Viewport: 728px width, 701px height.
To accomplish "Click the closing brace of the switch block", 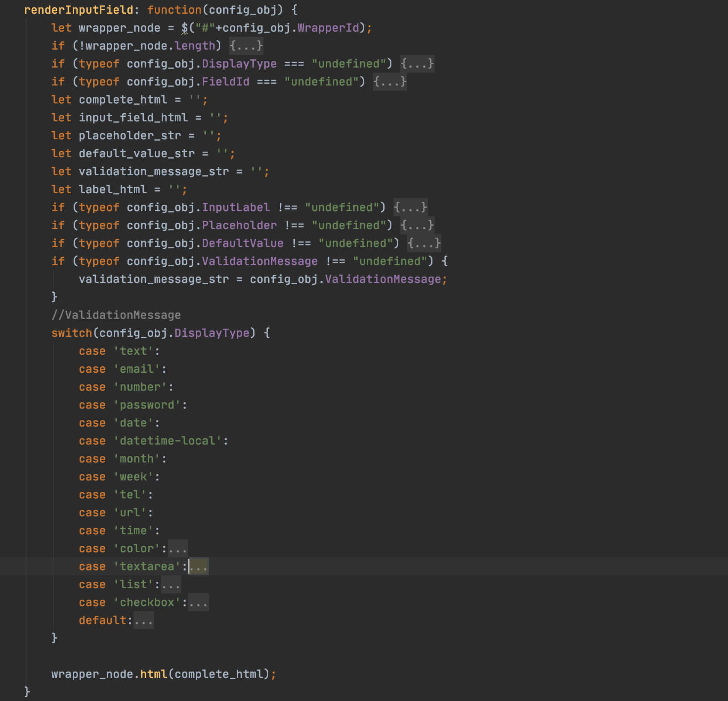I will 54,638.
